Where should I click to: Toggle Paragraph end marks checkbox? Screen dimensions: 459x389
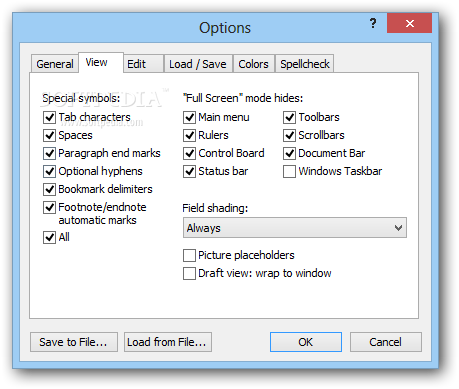coord(49,153)
